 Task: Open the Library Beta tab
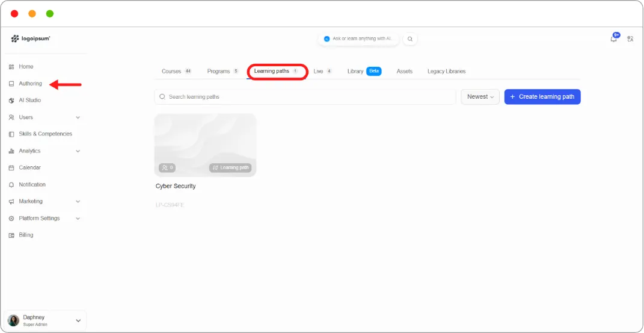click(x=364, y=71)
